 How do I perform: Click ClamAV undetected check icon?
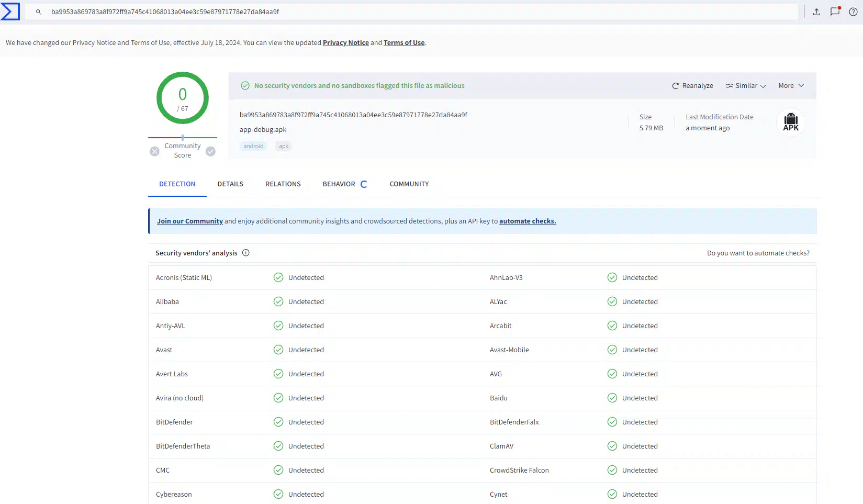(x=612, y=446)
